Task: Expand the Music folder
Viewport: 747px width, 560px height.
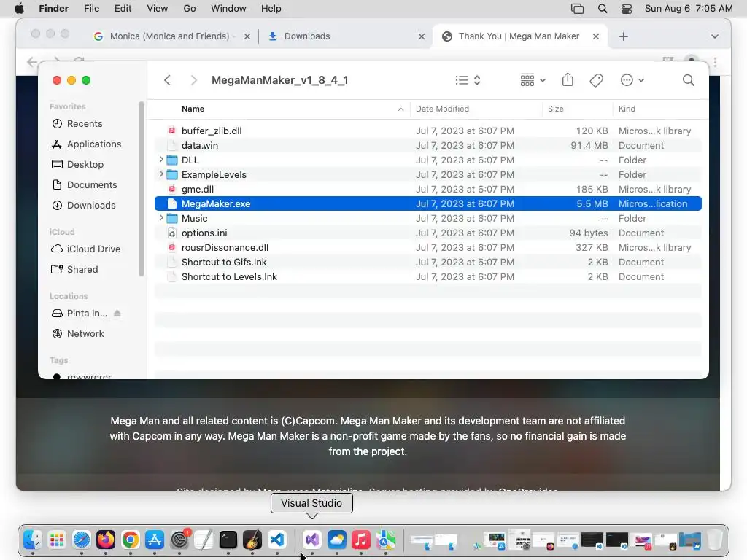Action: [x=161, y=218]
